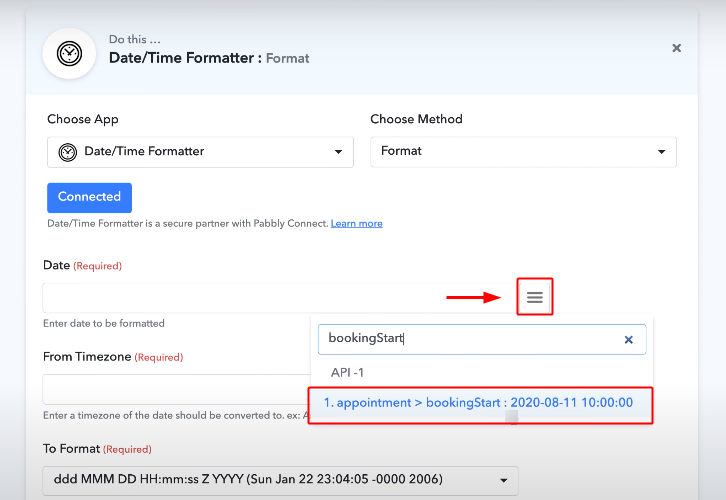
Task: Click the From Timezone input field
Action: click(x=176, y=389)
